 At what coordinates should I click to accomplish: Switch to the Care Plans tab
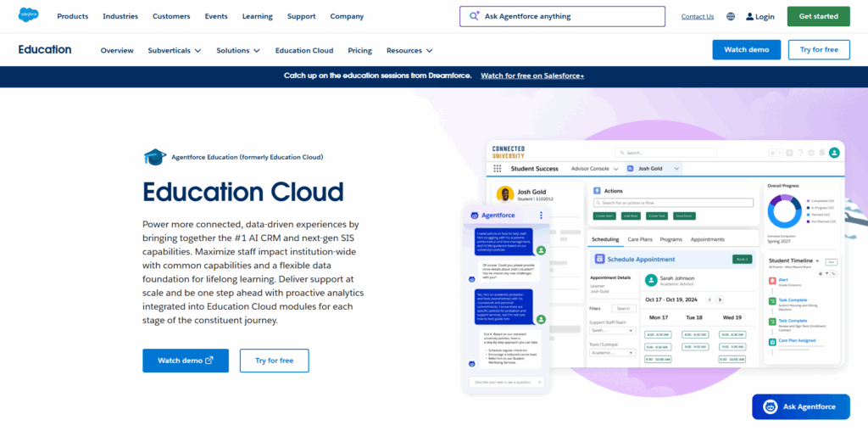point(640,239)
